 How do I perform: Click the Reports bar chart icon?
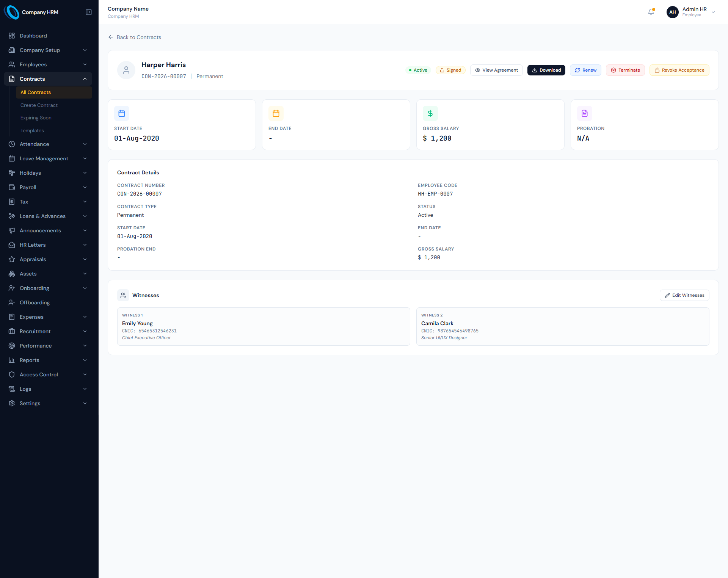click(12, 360)
